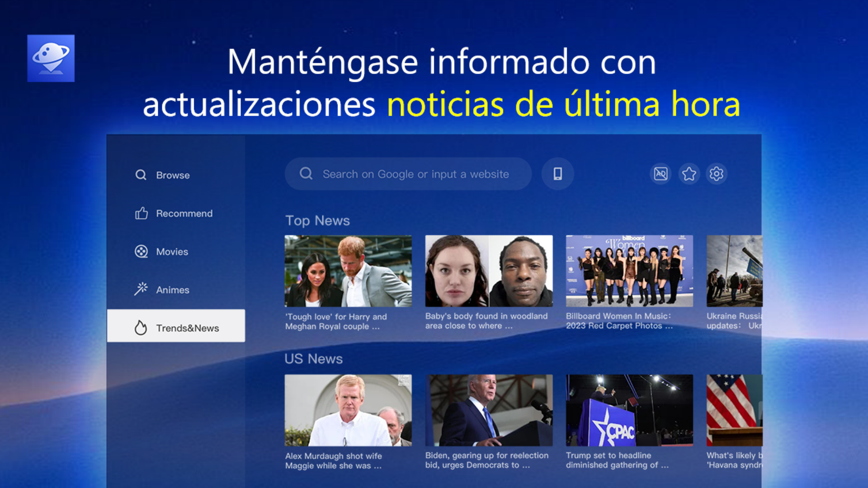Image resolution: width=868 pixels, height=488 pixels.
Task: Click Trump set to headline headline text
Action: (617, 460)
